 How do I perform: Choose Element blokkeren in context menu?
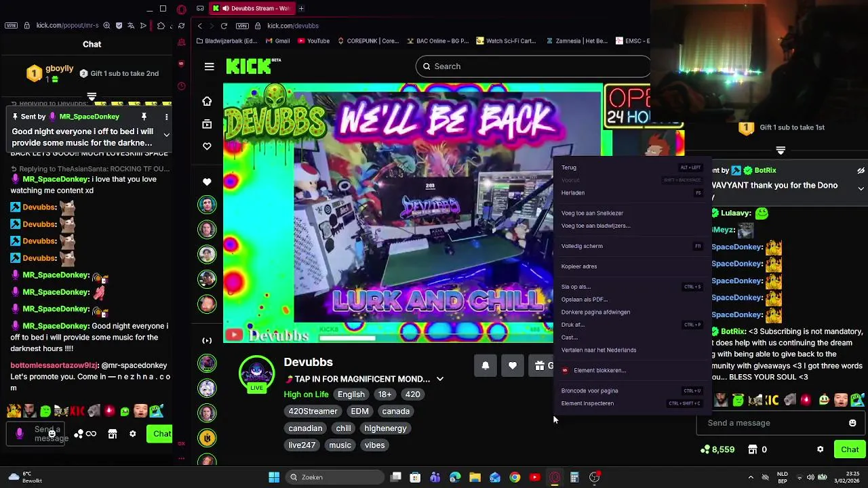pyautogui.click(x=631, y=370)
